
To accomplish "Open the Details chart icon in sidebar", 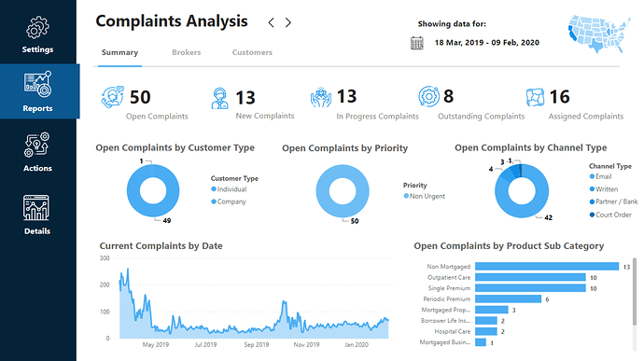I will coord(36,208).
